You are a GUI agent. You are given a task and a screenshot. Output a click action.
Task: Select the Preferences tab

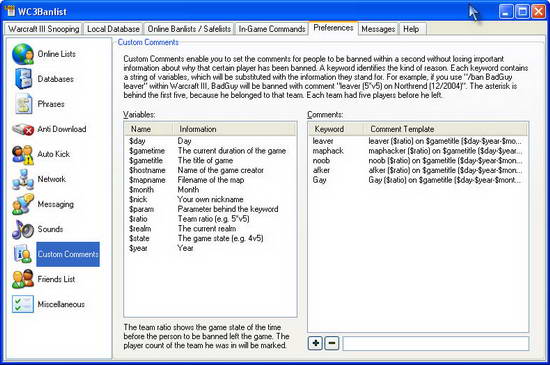(x=333, y=28)
